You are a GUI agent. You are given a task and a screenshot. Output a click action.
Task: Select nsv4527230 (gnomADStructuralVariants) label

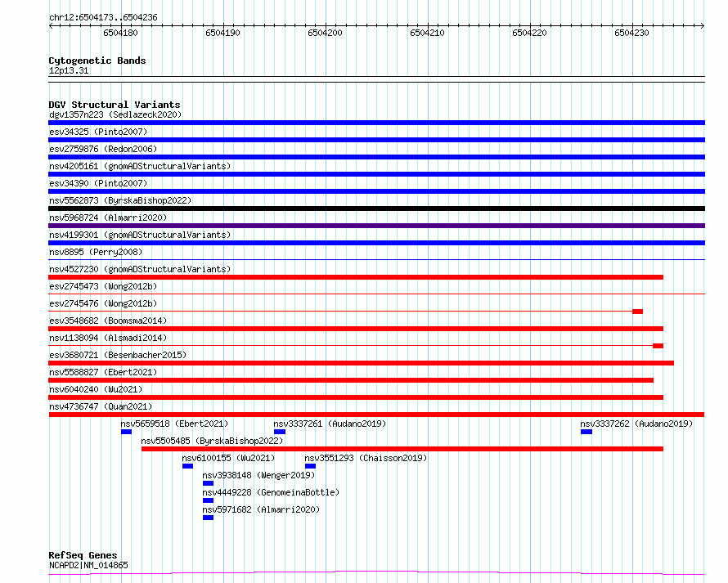pyautogui.click(x=140, y=269)
